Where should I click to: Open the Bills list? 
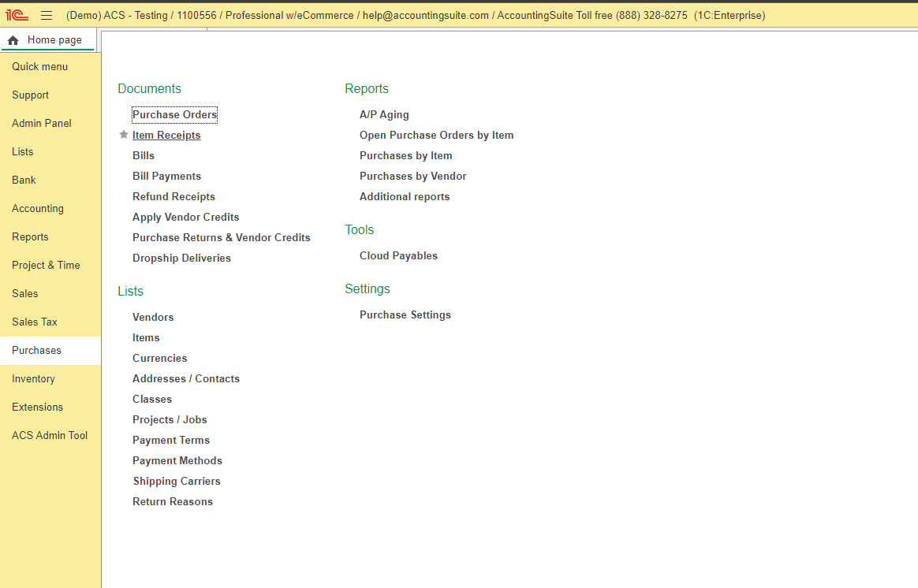pyautogui.click(x=144, y=155)
